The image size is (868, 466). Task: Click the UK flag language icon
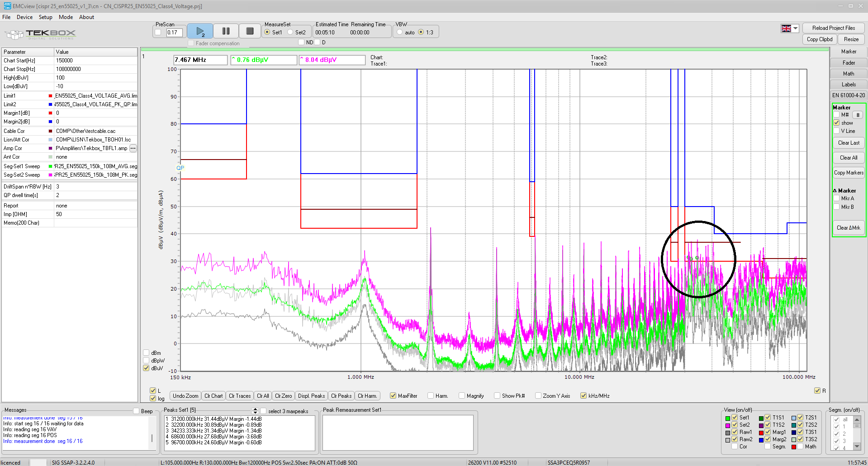pos(786,28)
